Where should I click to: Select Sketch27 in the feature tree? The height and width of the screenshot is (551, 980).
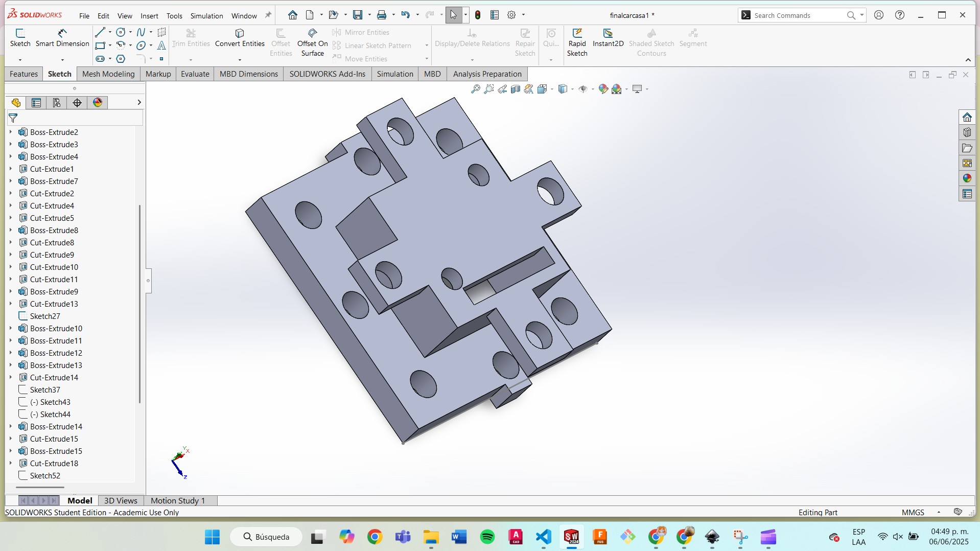45,316
